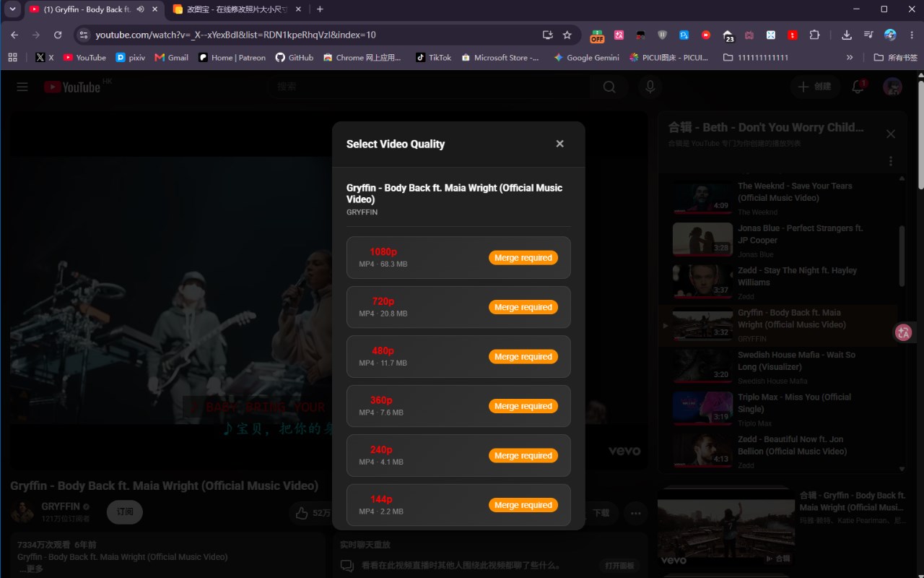Screen dimensions: 924x578
Task: Open the apps grid in bookmarks bar
Action: pyautogui.click(x=12, y=57)
